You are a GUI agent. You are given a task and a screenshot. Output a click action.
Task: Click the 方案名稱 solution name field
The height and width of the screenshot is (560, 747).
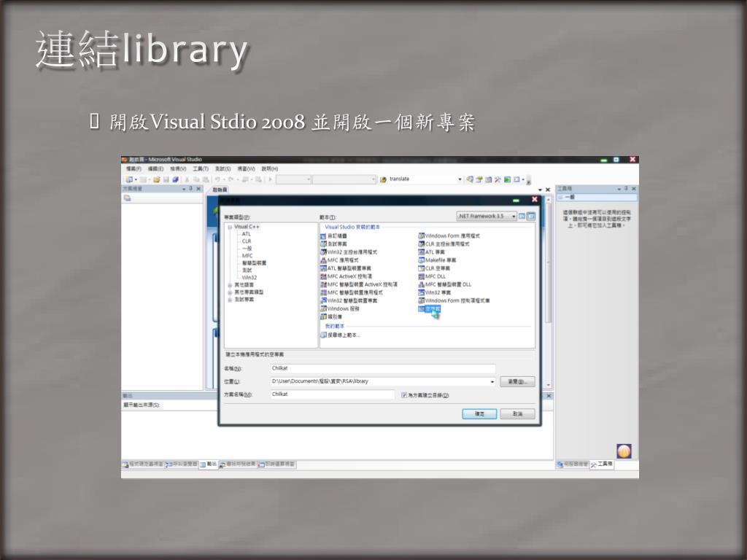tap(333, 394)
